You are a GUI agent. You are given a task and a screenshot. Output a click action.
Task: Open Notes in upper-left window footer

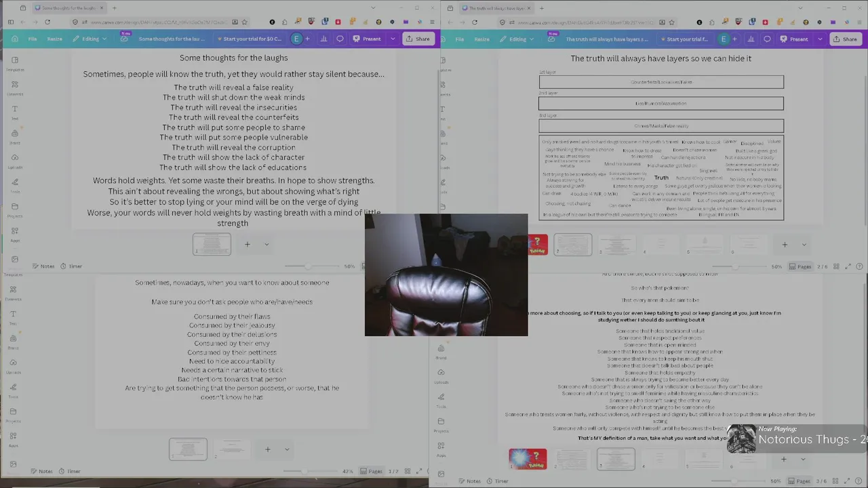[x=43, y=266]
